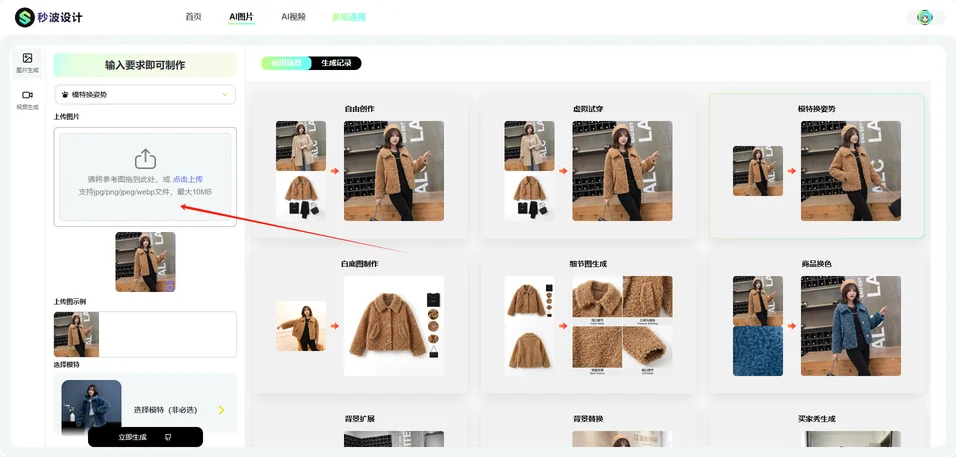Select the 背景扩展 scenario card title
The width and height of the screenshot is (956, 457).
coord(360,419)
